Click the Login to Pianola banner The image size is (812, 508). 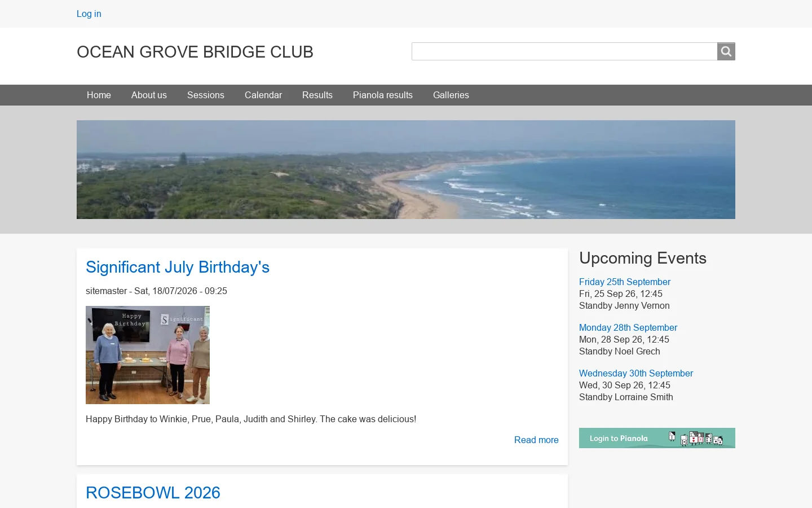(x=657, y=438)
